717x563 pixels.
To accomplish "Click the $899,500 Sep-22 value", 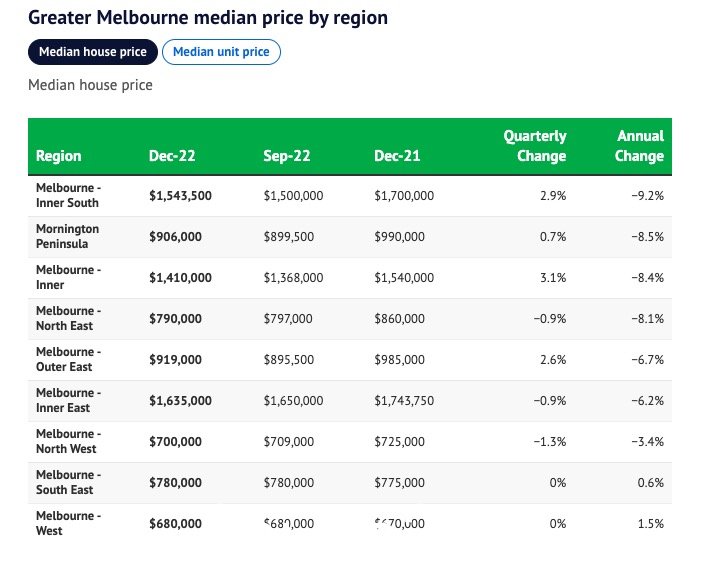I will tap(289, 236).
